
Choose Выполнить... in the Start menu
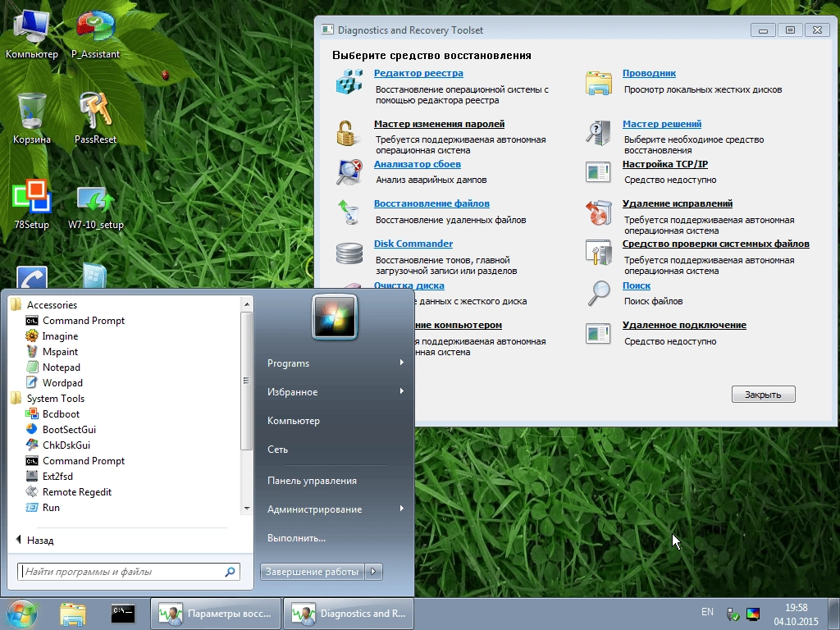tap(335, 538)
